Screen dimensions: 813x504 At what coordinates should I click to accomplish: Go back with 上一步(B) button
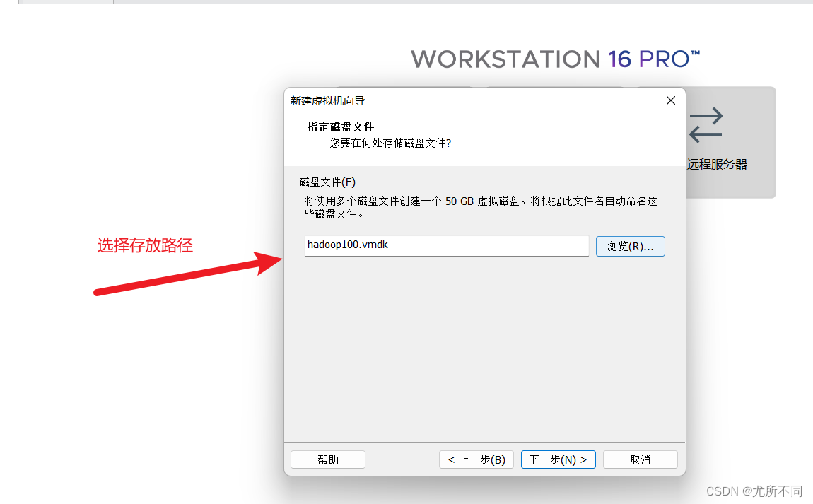476,459
